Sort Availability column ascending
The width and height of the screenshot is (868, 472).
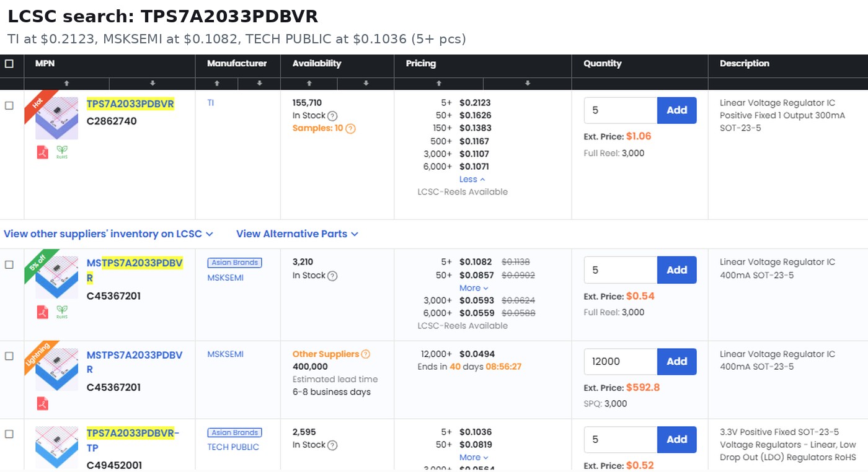click(309, 83)
